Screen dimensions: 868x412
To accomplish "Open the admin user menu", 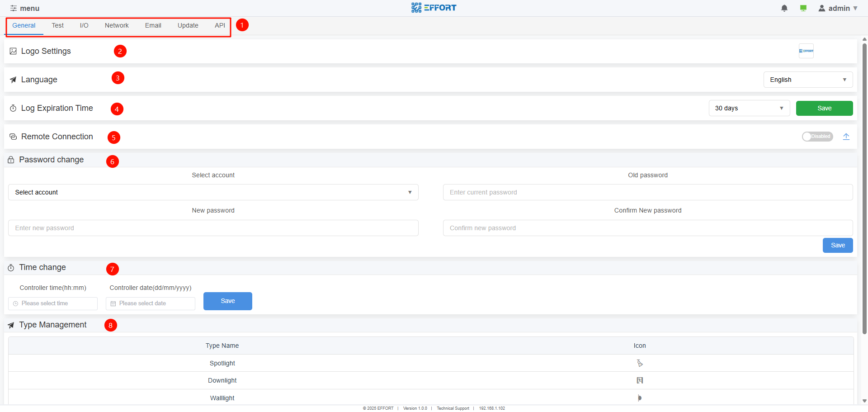I will tap(838, 8).
